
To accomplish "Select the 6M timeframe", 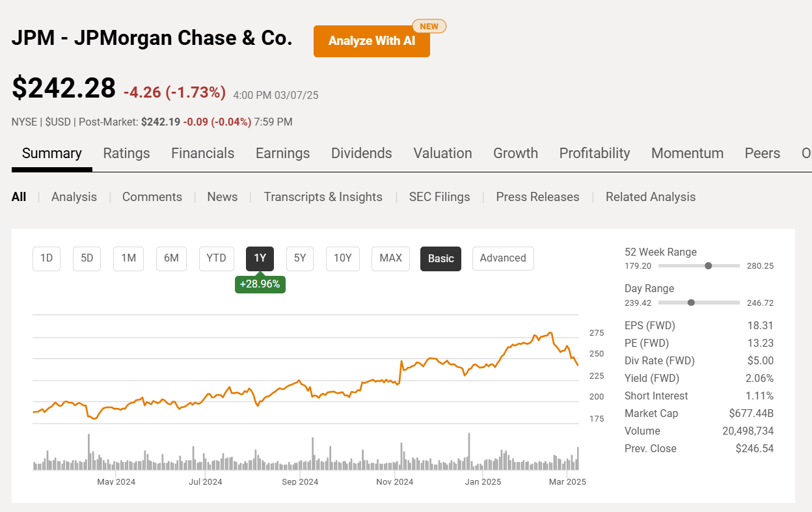I will [x=171, y=258].
